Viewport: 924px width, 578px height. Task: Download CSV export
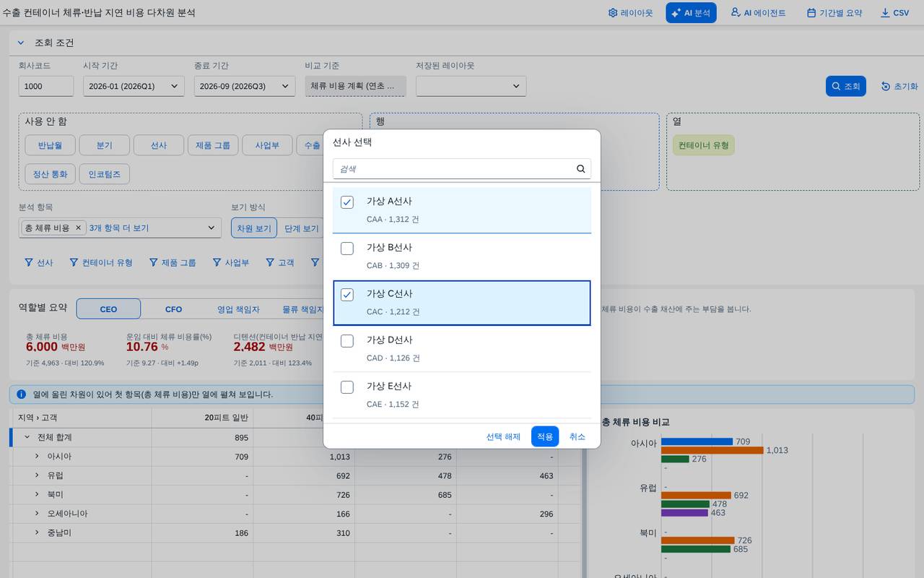895,13
